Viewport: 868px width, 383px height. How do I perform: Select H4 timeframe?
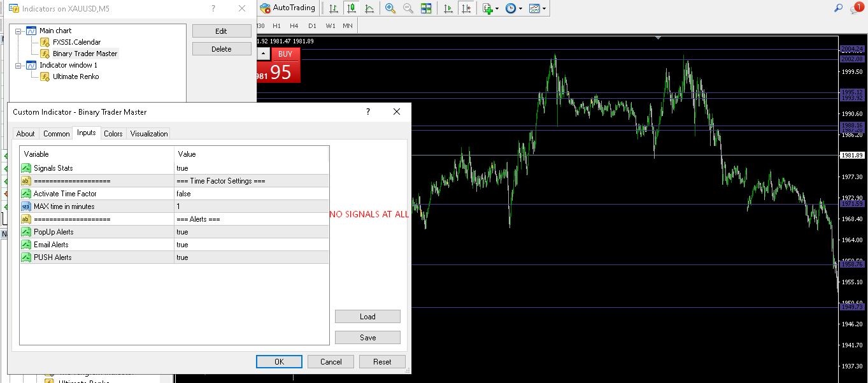pyautogui.click(x=294, y=25)
